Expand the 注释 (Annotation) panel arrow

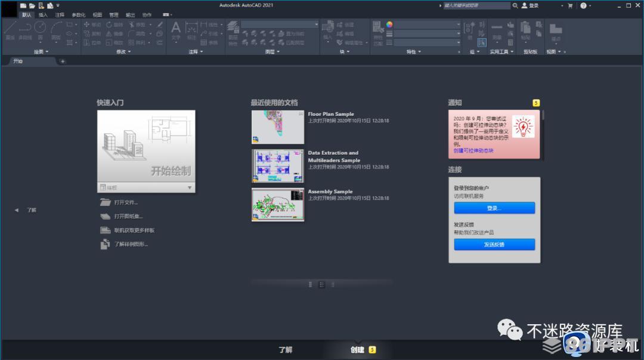[x=202, y=52]
